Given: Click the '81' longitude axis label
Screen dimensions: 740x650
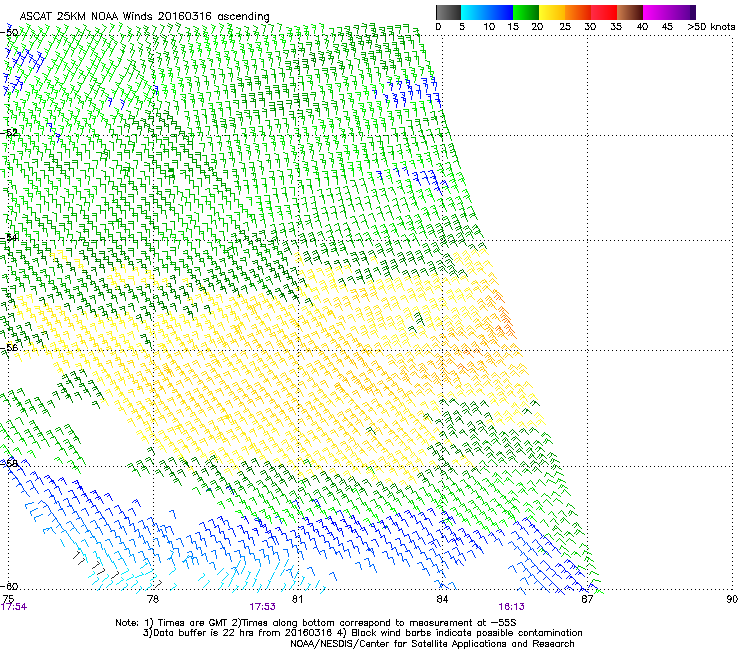Looking at the screenshot, I should [x=297, y=599].
